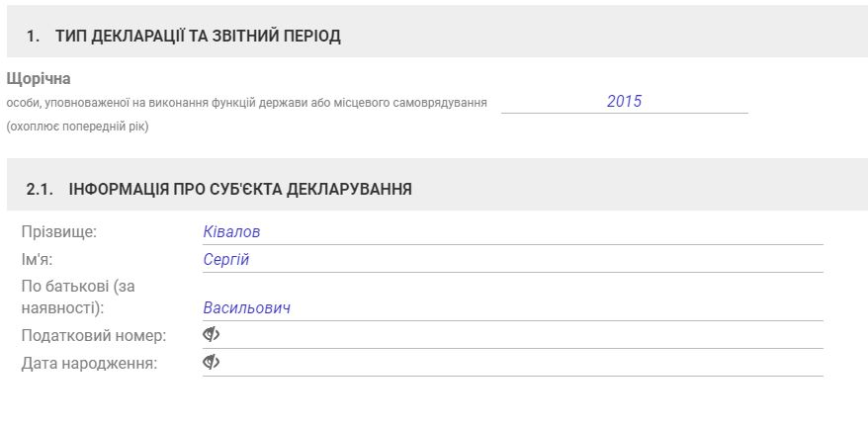868x427 pixels.
Task: Click hidden-value eye icon beside Податковий номер
Action: click(211, 335)
